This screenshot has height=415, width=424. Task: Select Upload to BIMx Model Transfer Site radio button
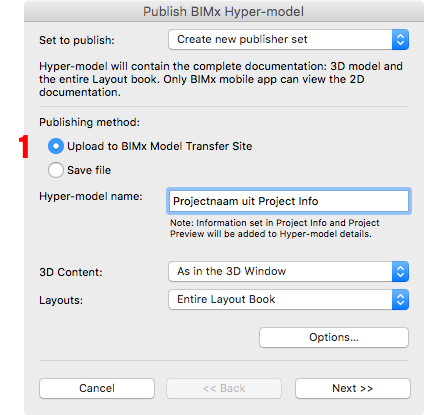[x=56, y=146]
